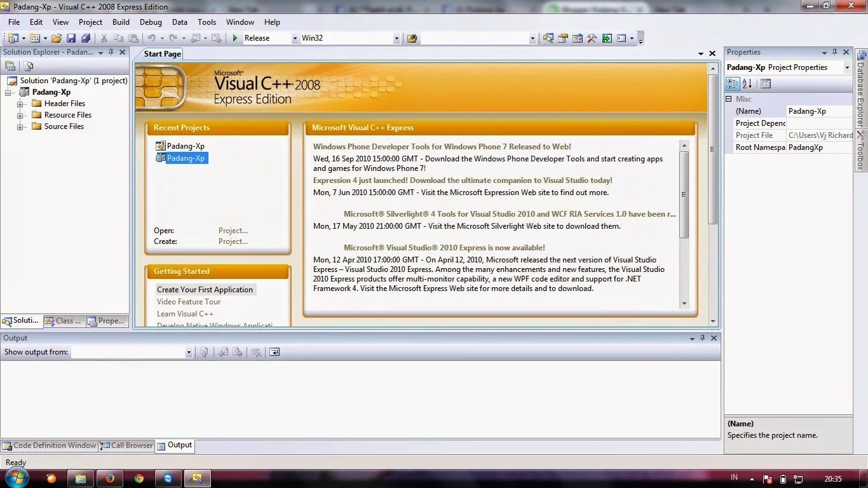868x488 pixels.
Task: Open the highlighted Padang-Xp recent project
Action: (x=181, y=158)
